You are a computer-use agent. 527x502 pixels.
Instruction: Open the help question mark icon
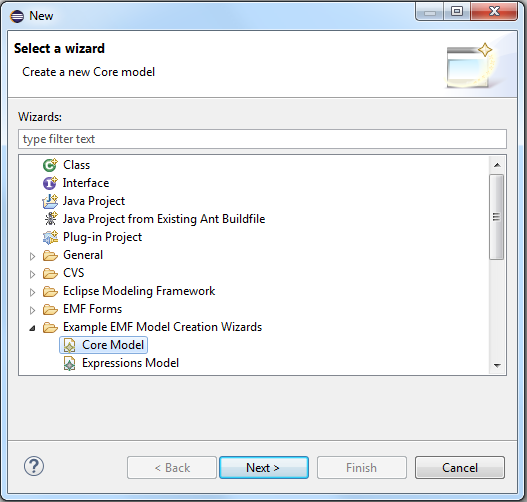tap(34, 466)
